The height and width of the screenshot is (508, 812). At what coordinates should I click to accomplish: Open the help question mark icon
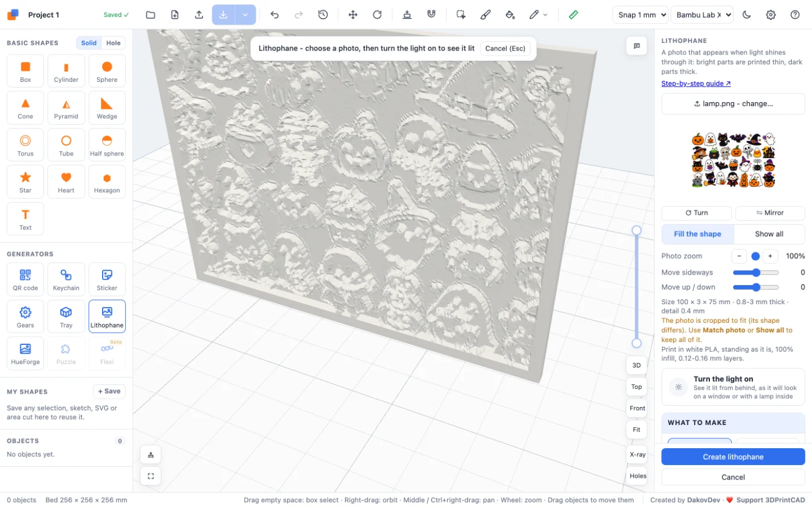tap(795, 15)
